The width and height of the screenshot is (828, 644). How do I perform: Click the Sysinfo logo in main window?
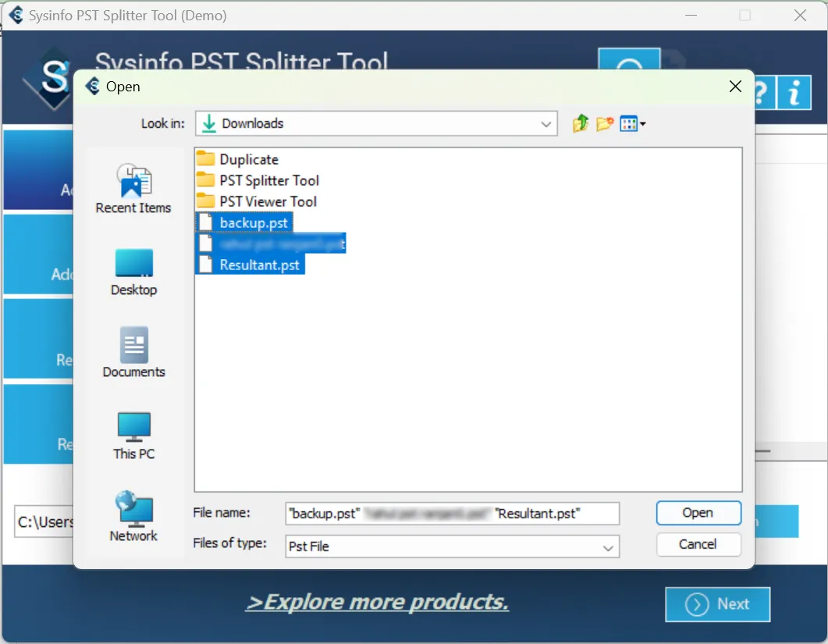point(48,78)
